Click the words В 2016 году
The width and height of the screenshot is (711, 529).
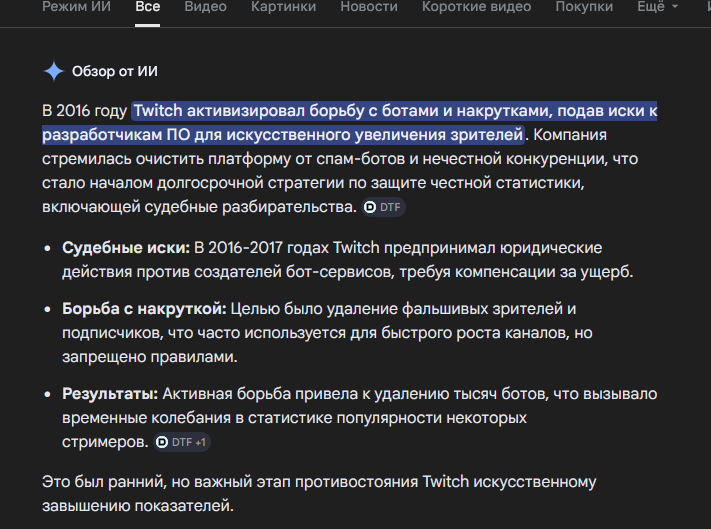point(84,110)
